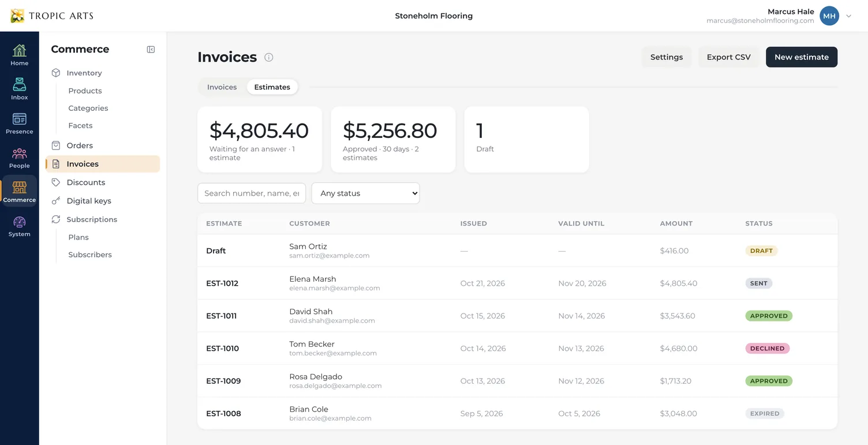Sort by the Amount column header
Viewport: 868px width, 445px height.
click(676, 223)
